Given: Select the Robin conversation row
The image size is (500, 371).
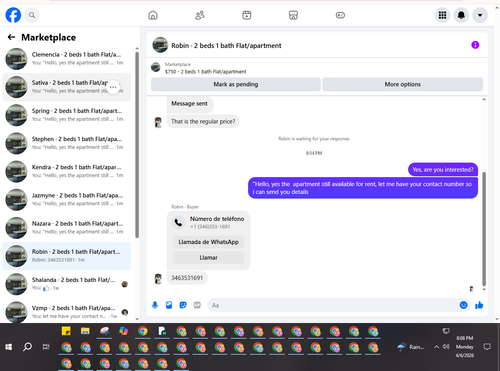Looking at the screenshot, I should click(67, 256).
